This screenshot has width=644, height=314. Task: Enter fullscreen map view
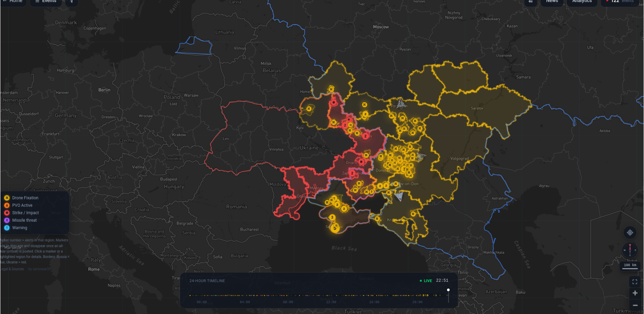(635, 282)
